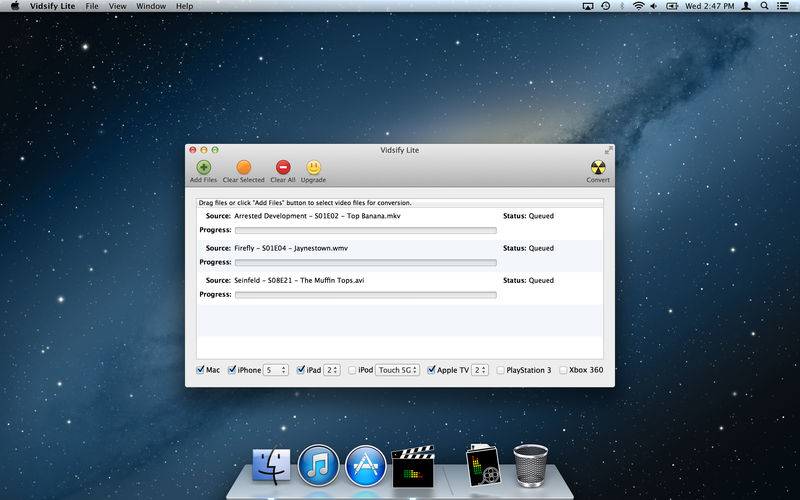
Task: Start conversion with the Convert icon
Action: [x=598, y=167]
